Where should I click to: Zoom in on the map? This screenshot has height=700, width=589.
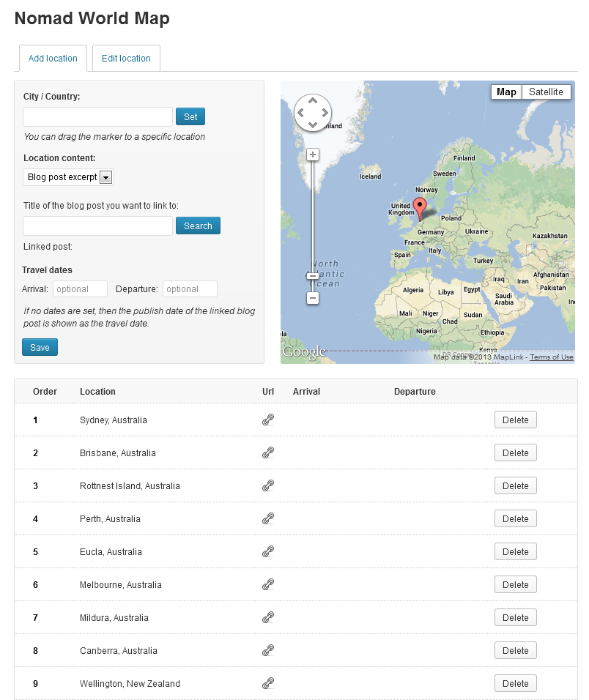(313, 154)
